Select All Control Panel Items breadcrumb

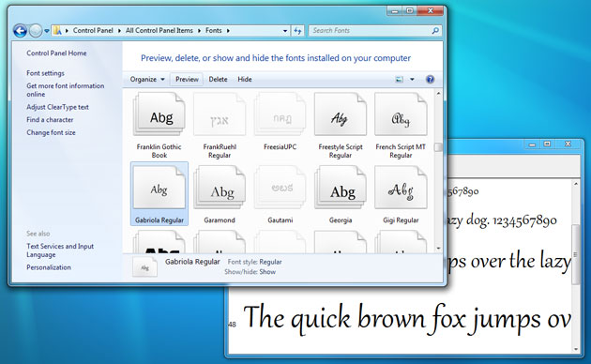[159, 31]
